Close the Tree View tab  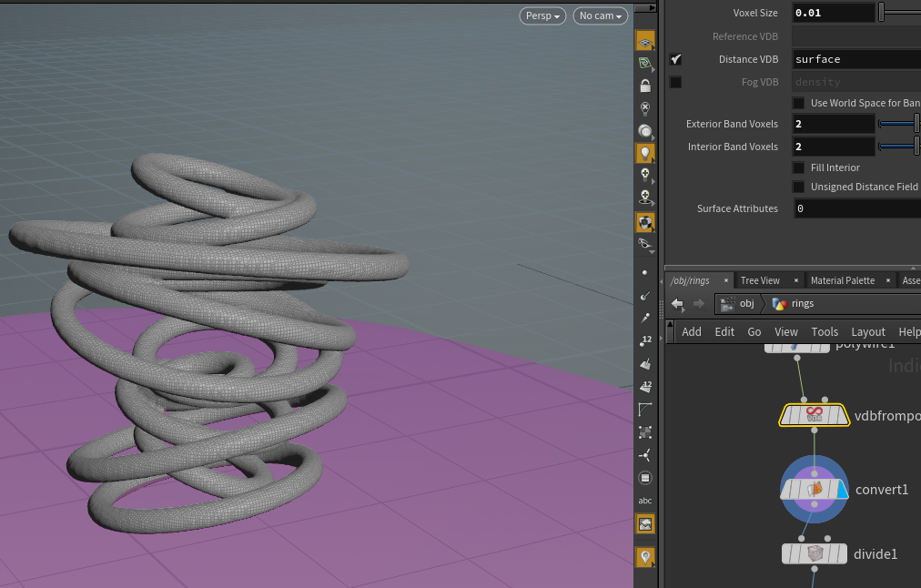[796, 280]
